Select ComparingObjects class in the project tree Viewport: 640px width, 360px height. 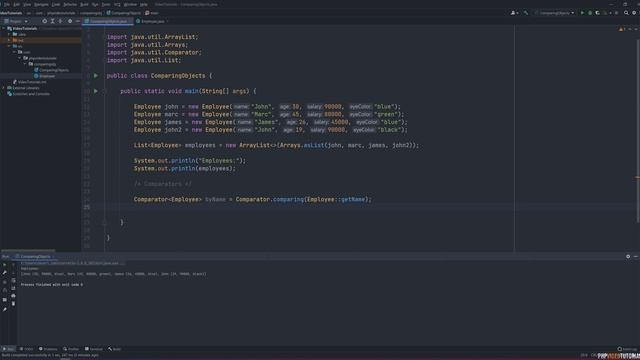tap(51, 70)
